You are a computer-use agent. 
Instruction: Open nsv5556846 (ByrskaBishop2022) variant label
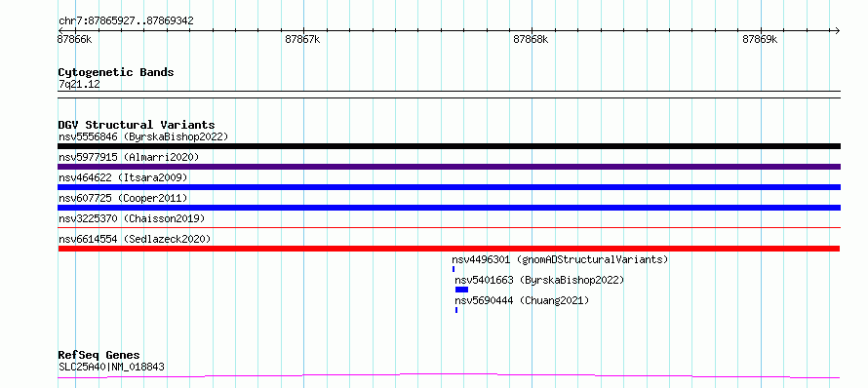coord(143,136)
